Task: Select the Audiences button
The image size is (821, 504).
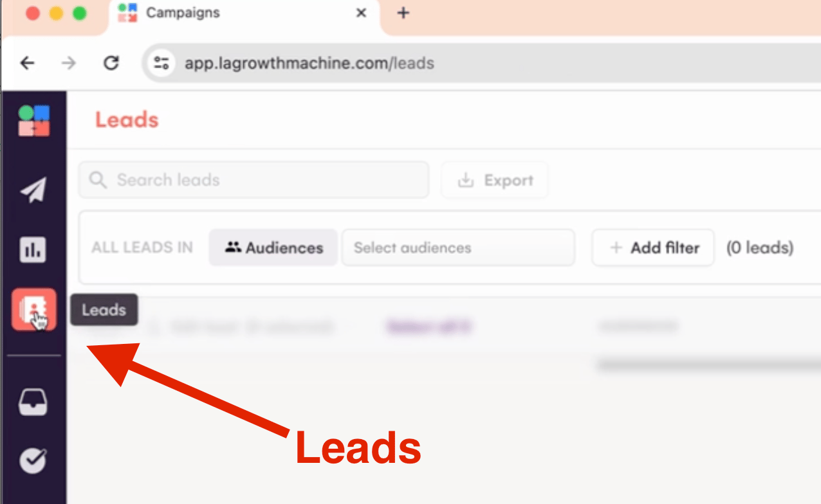Action: [273, 248]
